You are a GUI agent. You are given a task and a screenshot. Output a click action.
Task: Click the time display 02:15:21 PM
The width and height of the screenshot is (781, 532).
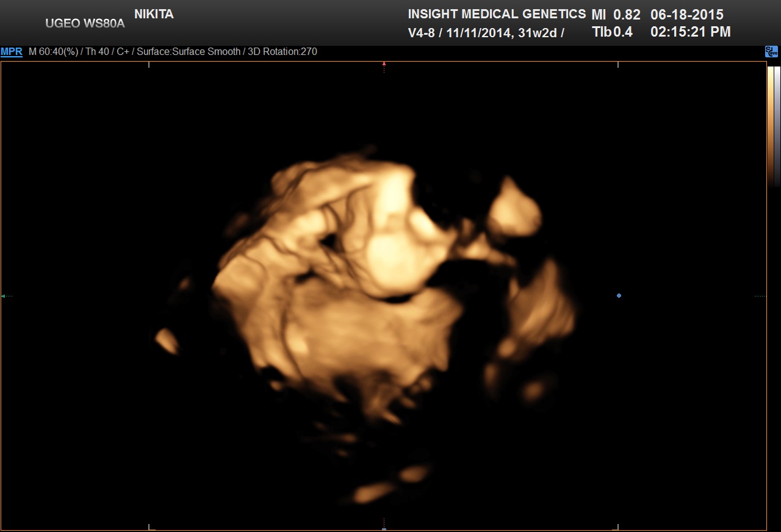[x=691, y=32]
